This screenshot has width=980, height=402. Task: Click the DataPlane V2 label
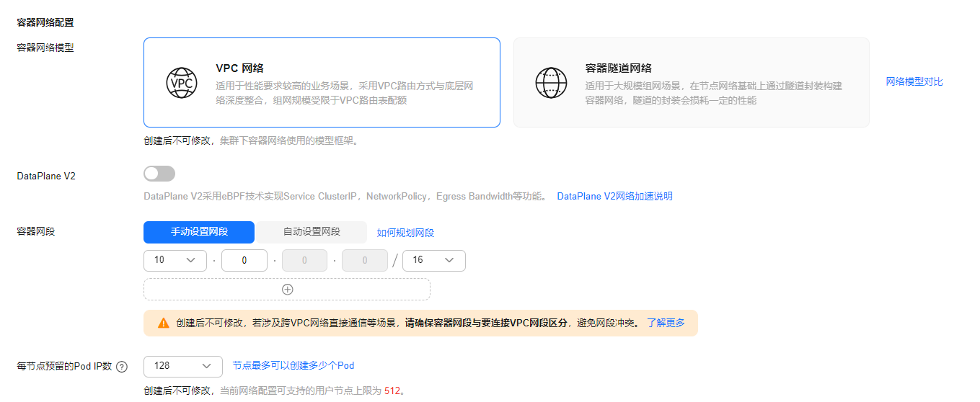(46, 176)
